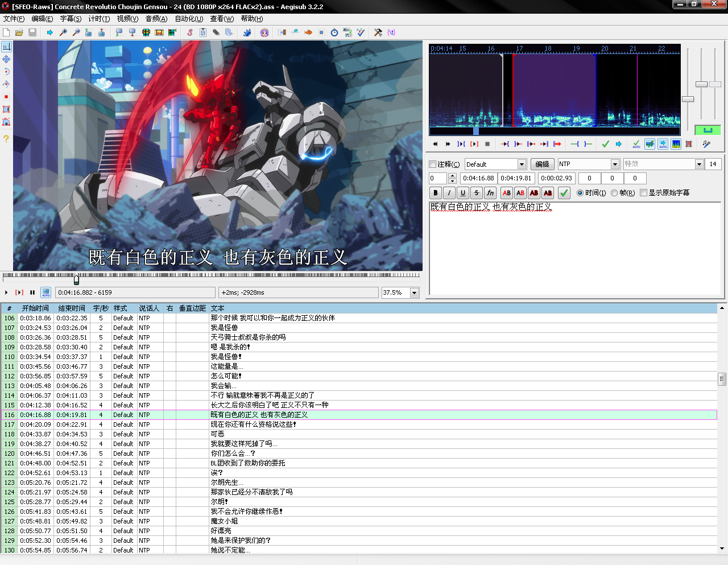The width and height of the screenshot is (728, 565).
Task: Click the subtitle text edit box
Action: [x=575, y=248]
